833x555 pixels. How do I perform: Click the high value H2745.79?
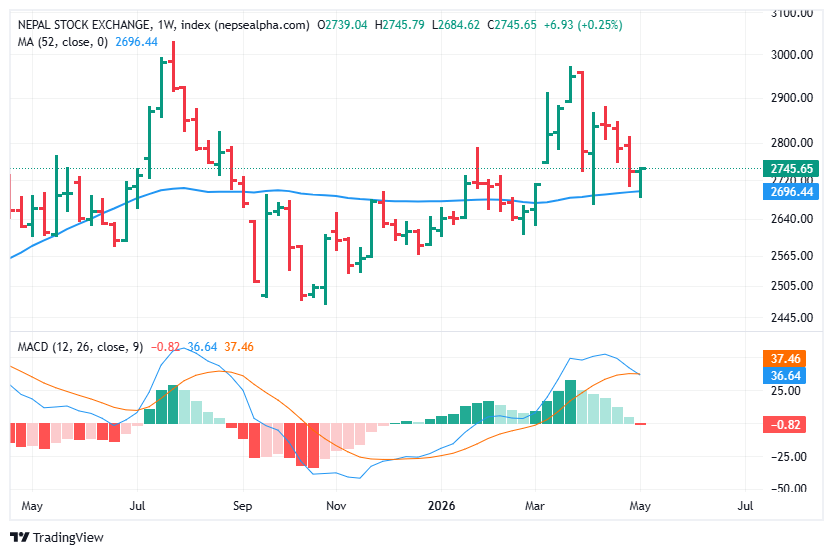click(400, 25)
